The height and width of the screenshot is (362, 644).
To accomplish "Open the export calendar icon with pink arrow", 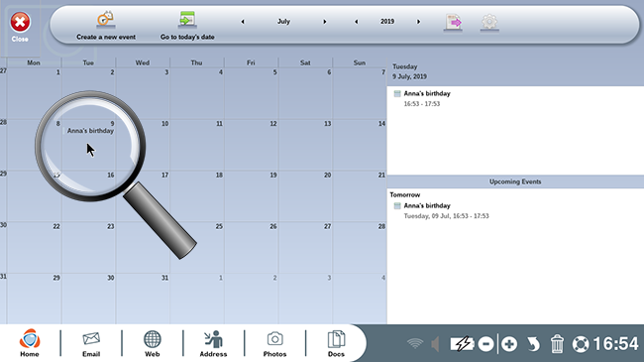I will (x=453, y=22).
